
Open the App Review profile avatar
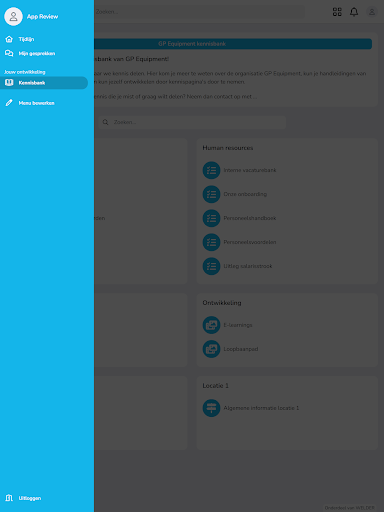coord(13,16)
